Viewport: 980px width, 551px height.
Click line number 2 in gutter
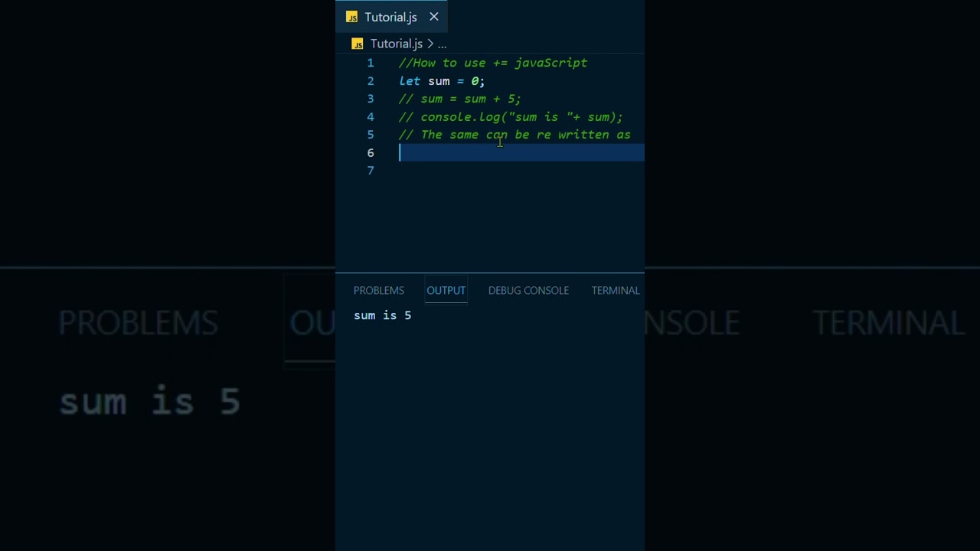(x=371, y=81)
